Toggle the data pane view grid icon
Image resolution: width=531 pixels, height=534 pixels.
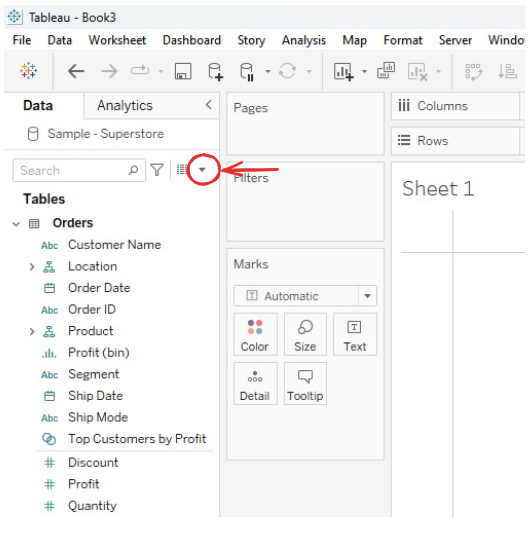(182, 169)
